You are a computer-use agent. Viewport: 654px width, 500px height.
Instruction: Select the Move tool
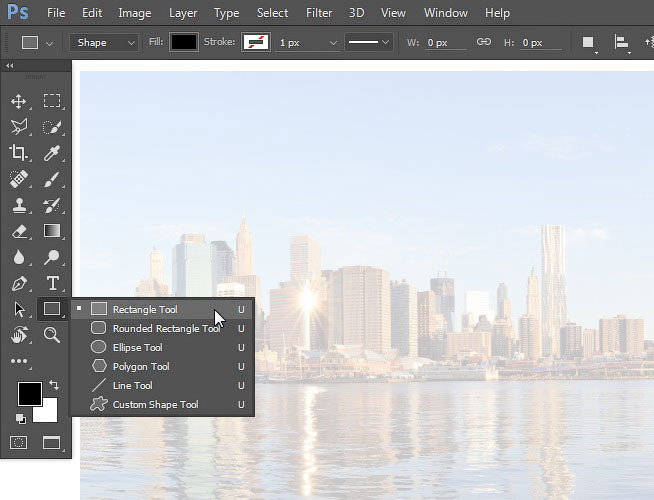[x=18, y=101]
